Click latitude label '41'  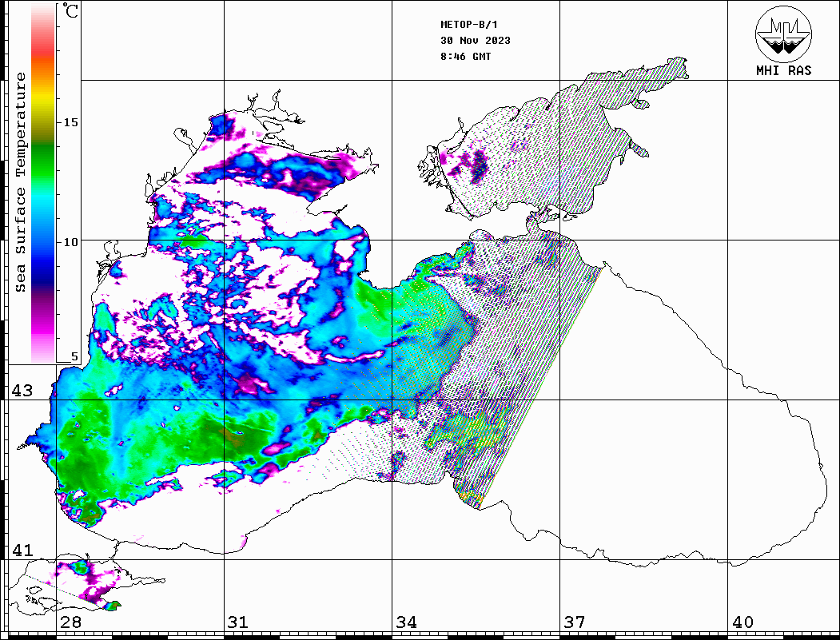click(x=22, y=550)
